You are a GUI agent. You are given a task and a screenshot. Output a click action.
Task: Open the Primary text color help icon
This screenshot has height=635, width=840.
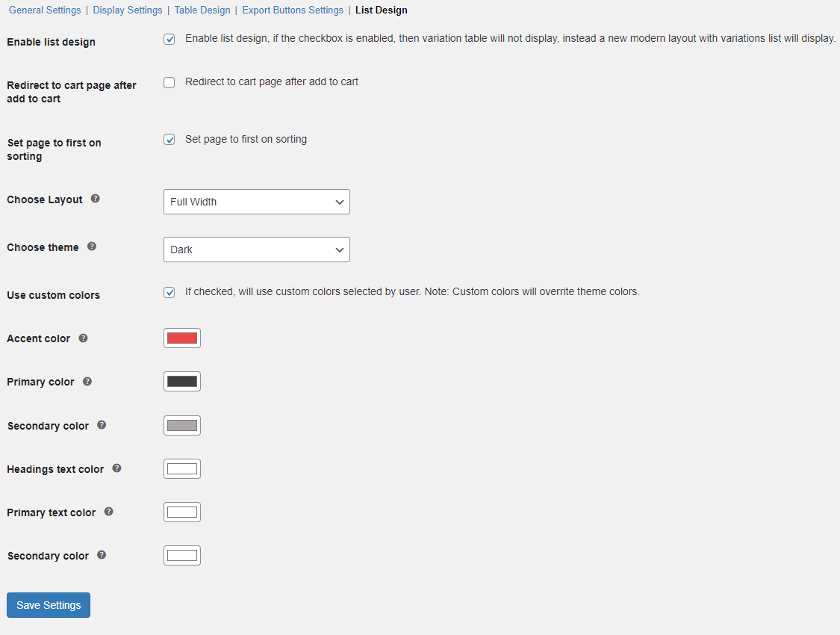[108, 512]
